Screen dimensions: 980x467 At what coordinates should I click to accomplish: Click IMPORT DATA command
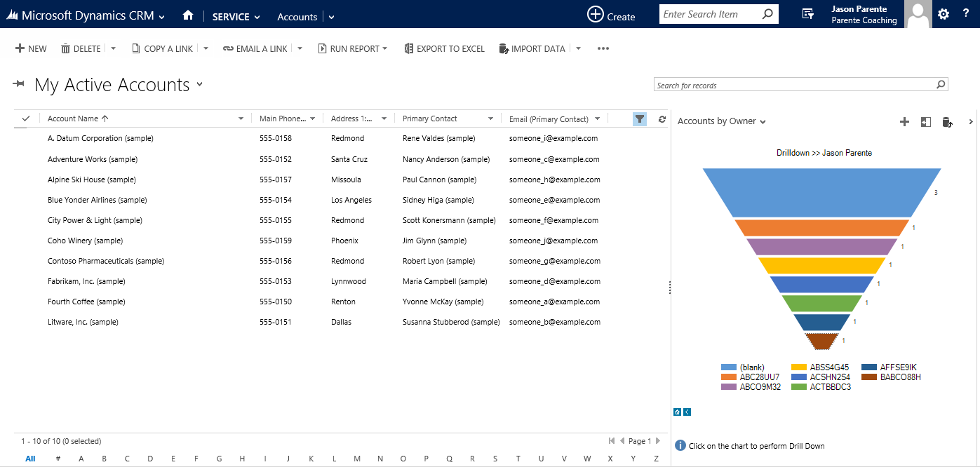coord(532,48)
